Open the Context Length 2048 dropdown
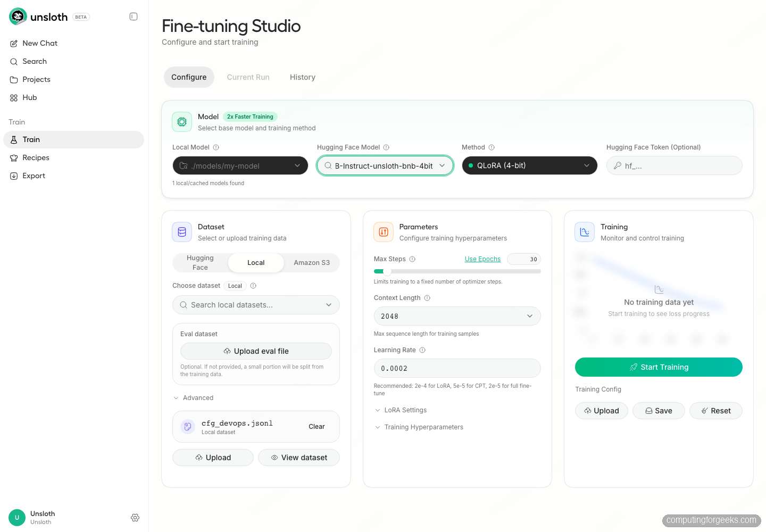 pos(457,316)
